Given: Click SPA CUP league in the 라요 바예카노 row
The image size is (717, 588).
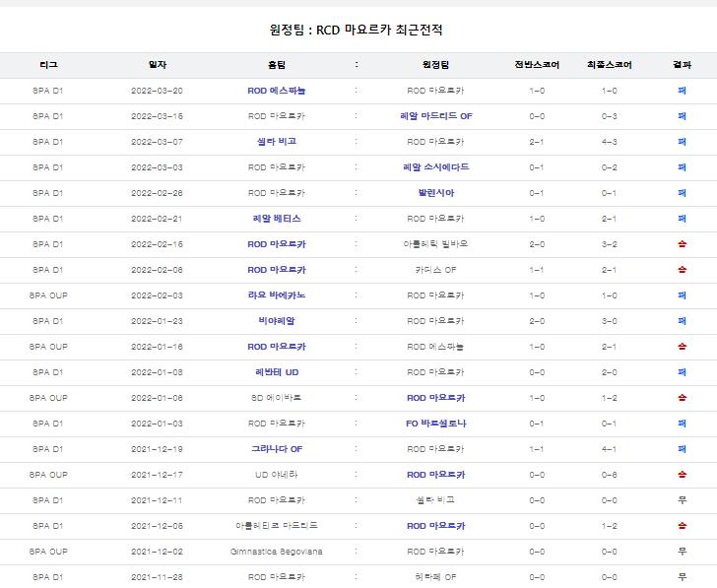Looking at the screenshot, I should (x=48, y=295).
